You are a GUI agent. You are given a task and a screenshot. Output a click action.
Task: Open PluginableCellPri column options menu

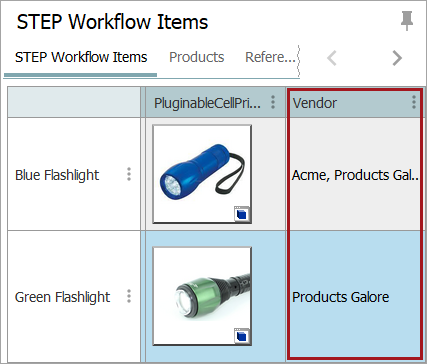point(273,102)
